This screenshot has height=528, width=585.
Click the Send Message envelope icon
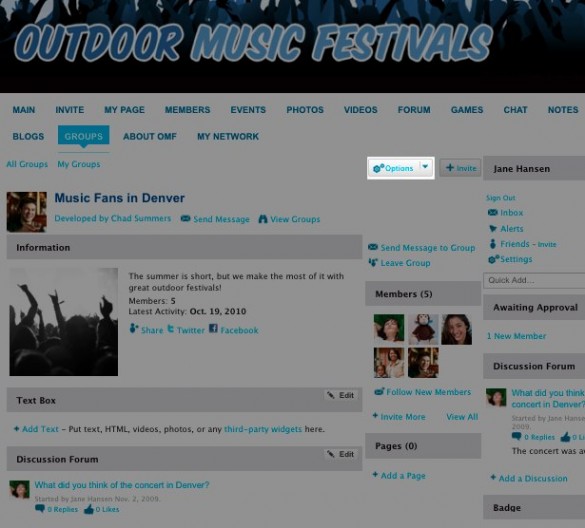point(185,218)
